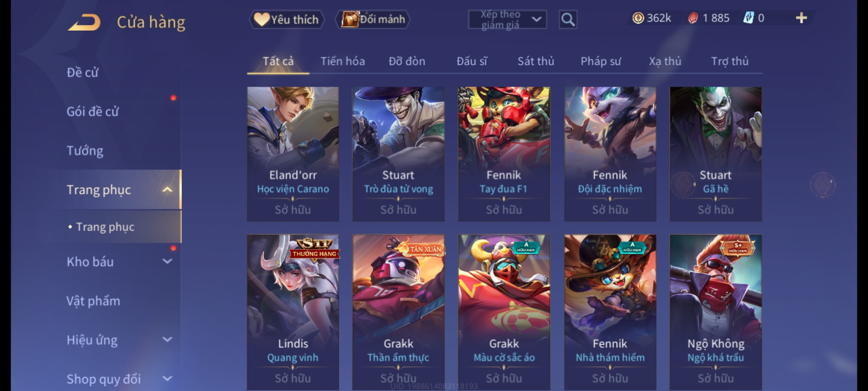Select Eland'orr Học viện Carano skin card
This screenshot has width=868, height=391.
click(x=293, y=154)
